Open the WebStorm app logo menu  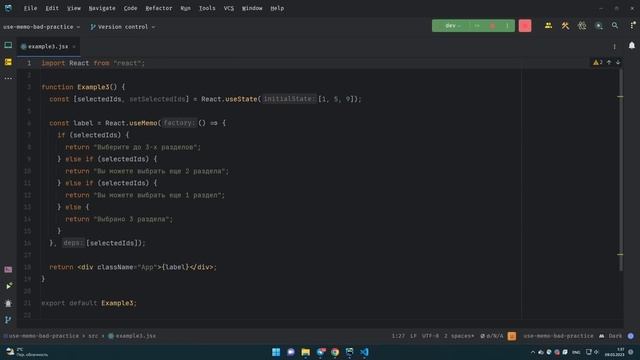coord(8,8)
